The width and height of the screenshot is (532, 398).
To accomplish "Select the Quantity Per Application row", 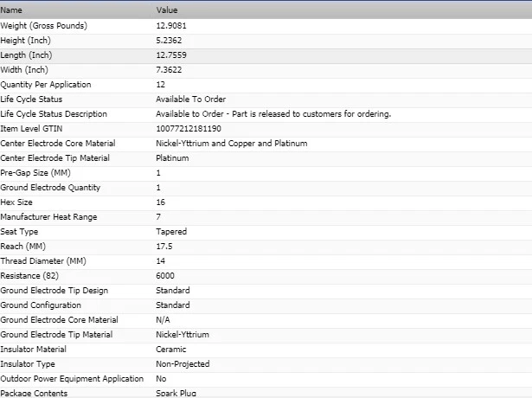I will (46, 85).
